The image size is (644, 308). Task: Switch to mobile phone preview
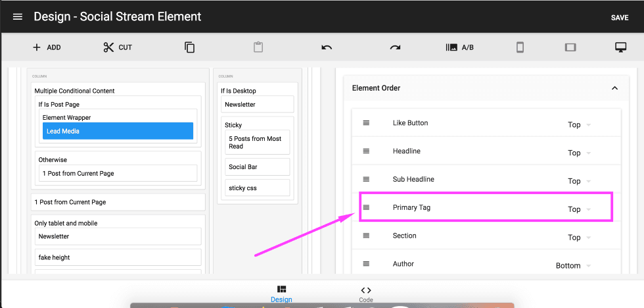tap(520, 47)
